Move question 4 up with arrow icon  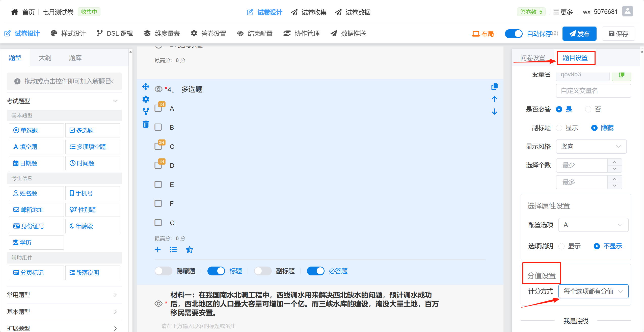tap(494, 99)
